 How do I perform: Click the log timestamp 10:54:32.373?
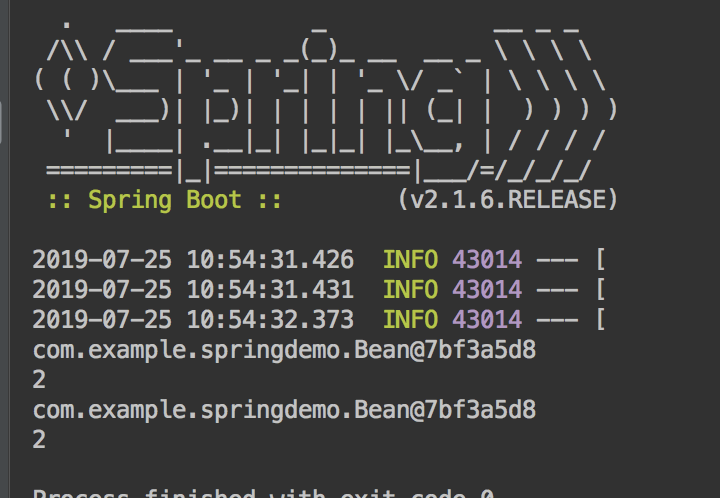pos(270,319)
